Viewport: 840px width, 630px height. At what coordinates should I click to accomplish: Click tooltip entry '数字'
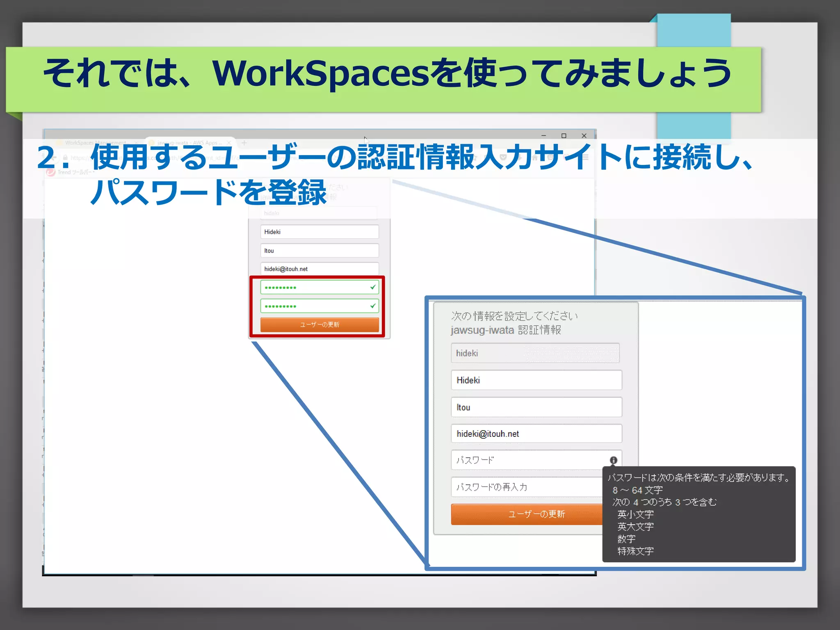point(626,539)
